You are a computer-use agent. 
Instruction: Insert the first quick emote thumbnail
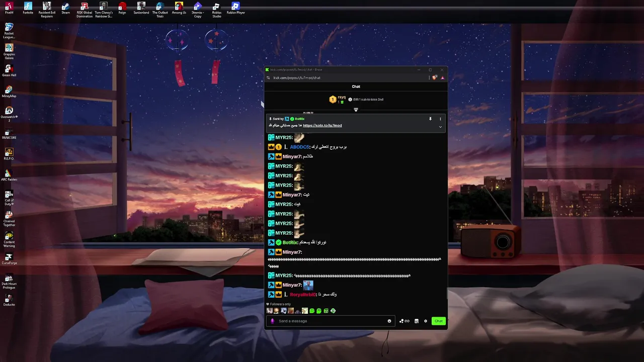[269, 311]
